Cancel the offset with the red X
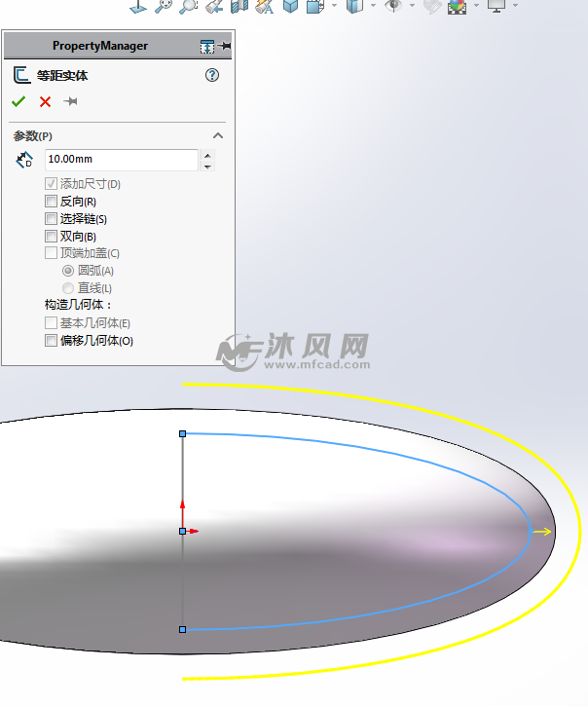The width and height of the screenshot is (588, 706). [45, 101]
